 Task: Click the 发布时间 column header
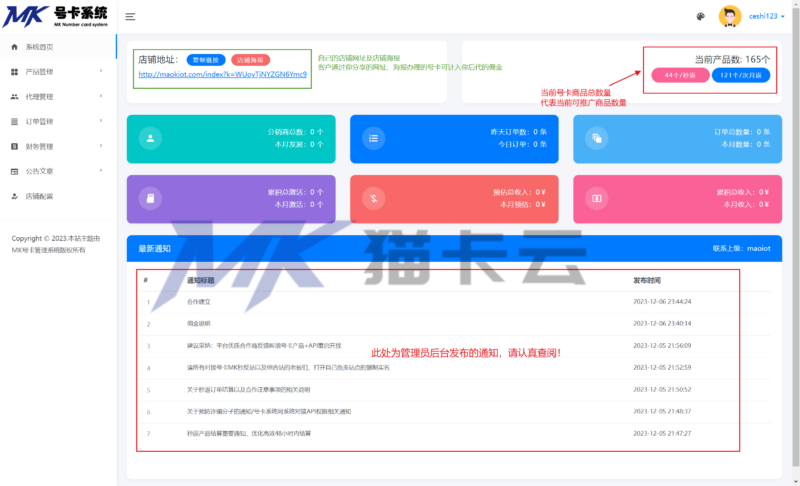click(646, 280)
